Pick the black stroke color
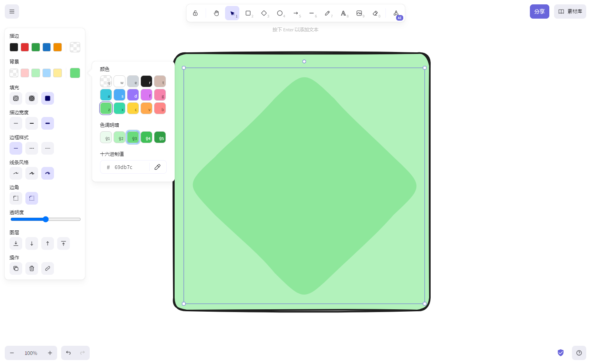Viewport: 591px width, 364px height. (14, 47)
